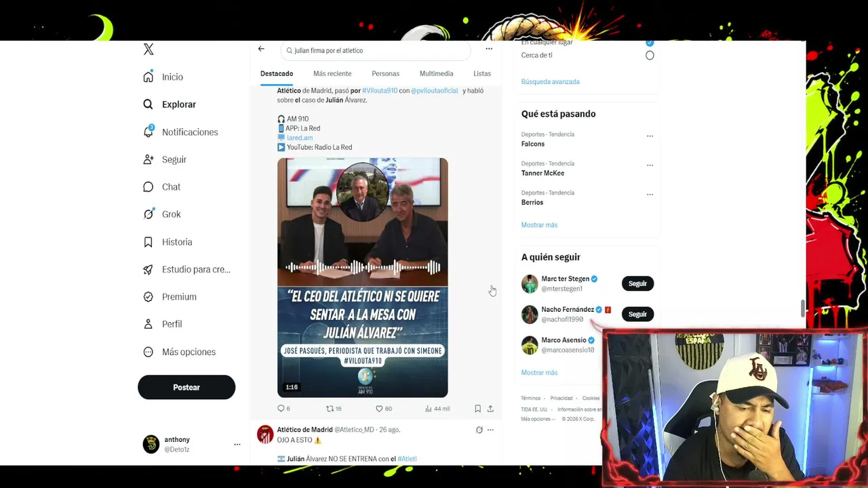Switch to the Multimedia tab

436,73
